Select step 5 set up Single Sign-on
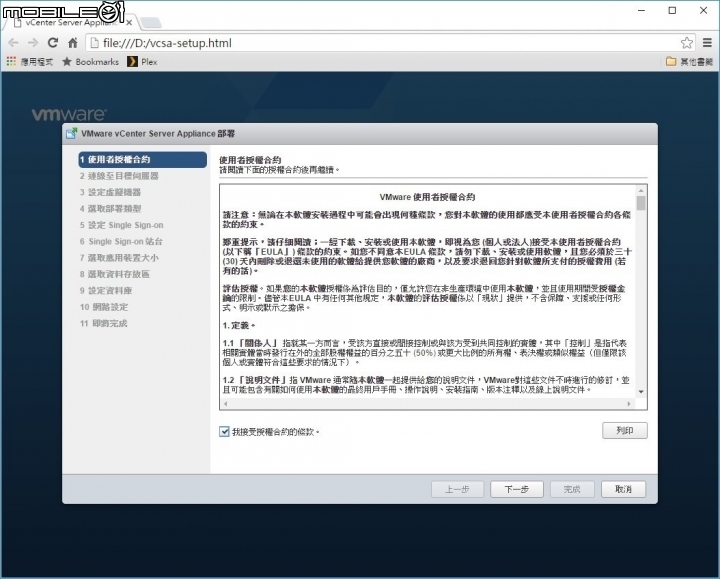 point(121,225)
